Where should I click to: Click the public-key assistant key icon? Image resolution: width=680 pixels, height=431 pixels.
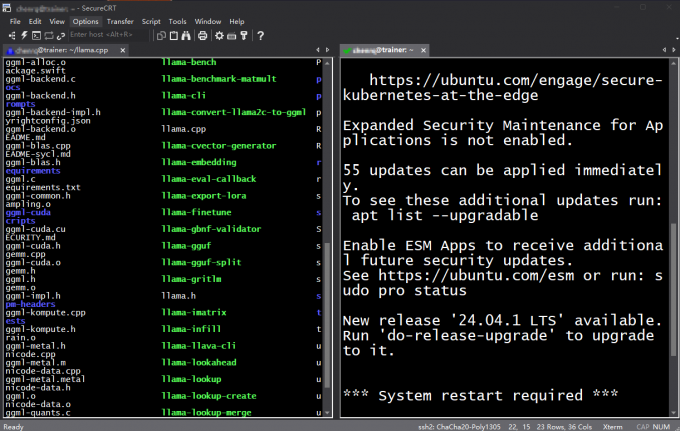point(244,36)
